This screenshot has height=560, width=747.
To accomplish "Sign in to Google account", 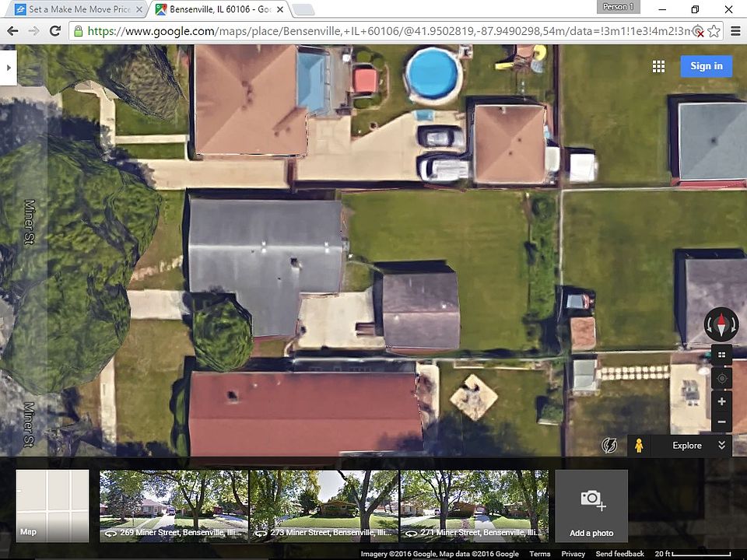I will click(707, 66).
